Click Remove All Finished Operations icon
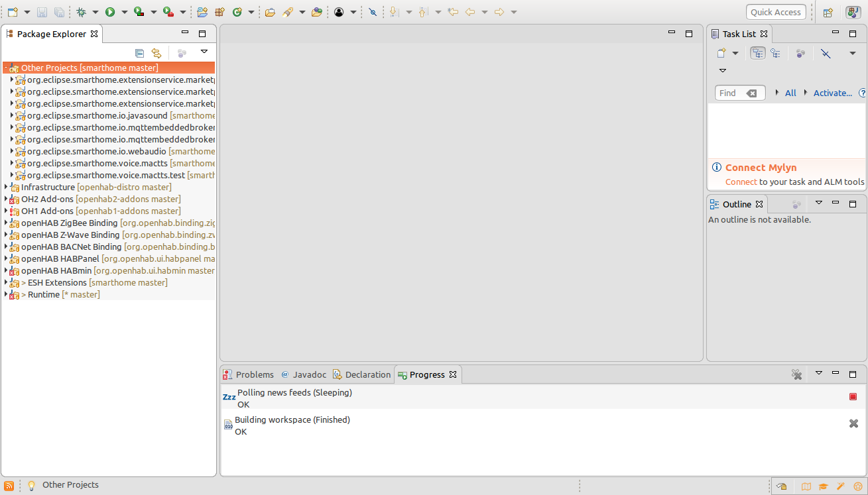 (x=797, y=374)
